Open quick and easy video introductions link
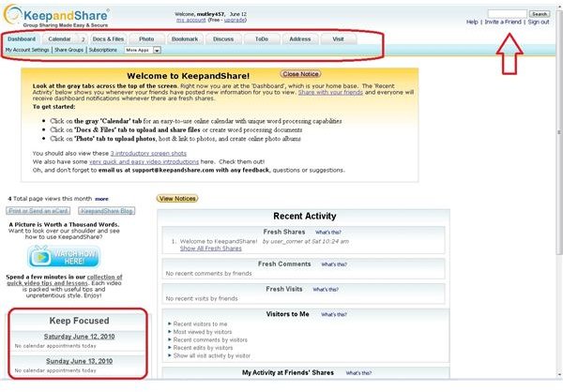This screenshot has height=392, width=563. click(x=144, y=162)
